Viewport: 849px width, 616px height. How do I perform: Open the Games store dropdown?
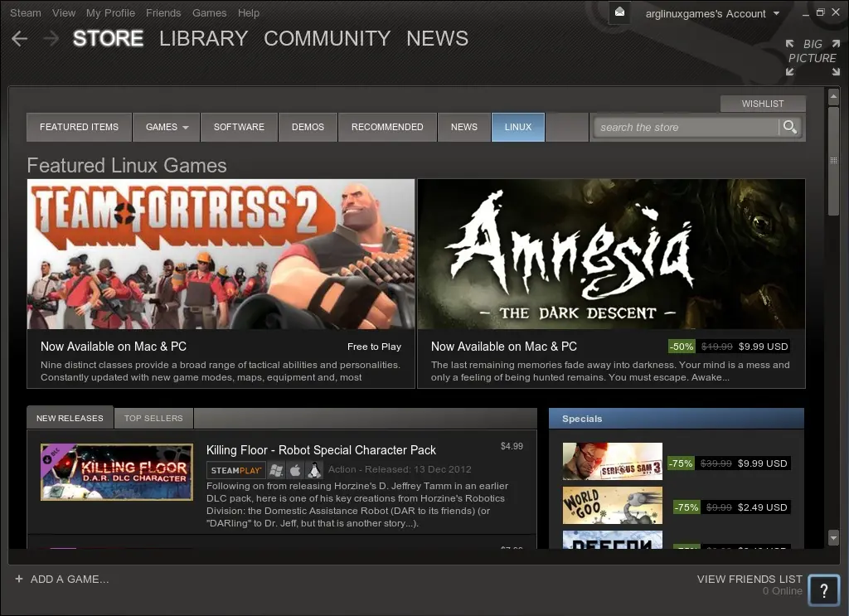coord(167,127)
